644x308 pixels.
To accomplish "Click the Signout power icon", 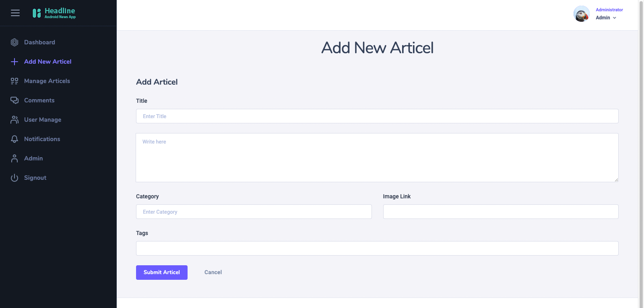I will 14,178.
